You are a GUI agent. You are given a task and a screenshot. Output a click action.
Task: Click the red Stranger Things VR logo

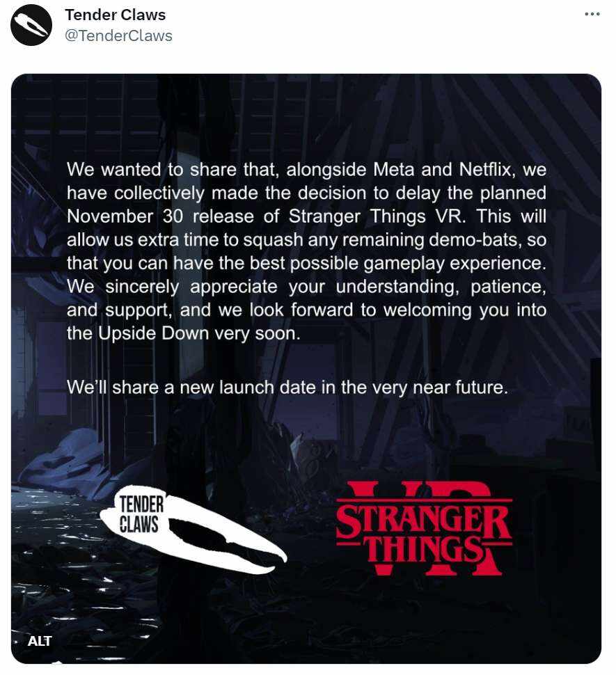424,528
